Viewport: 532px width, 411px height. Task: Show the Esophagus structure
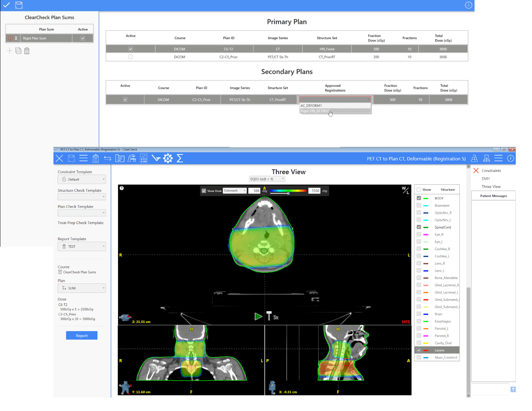[x=419, y=321]
